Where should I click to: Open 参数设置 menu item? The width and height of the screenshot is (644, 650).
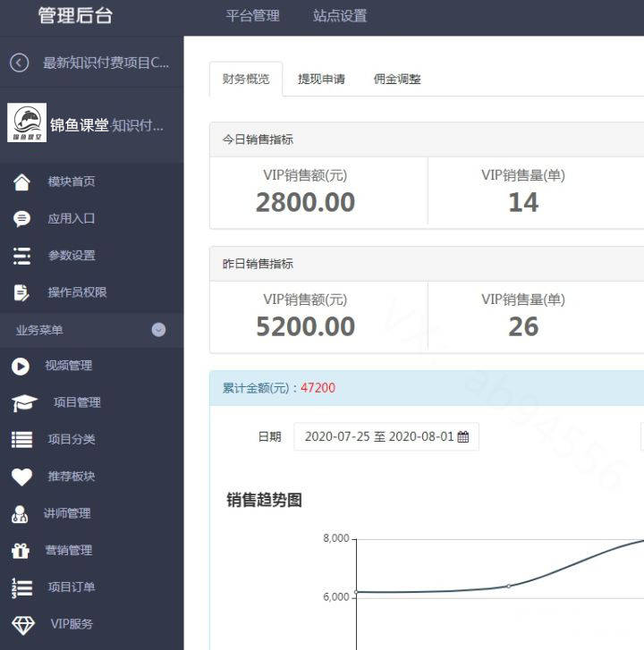(x=72, y=256)
